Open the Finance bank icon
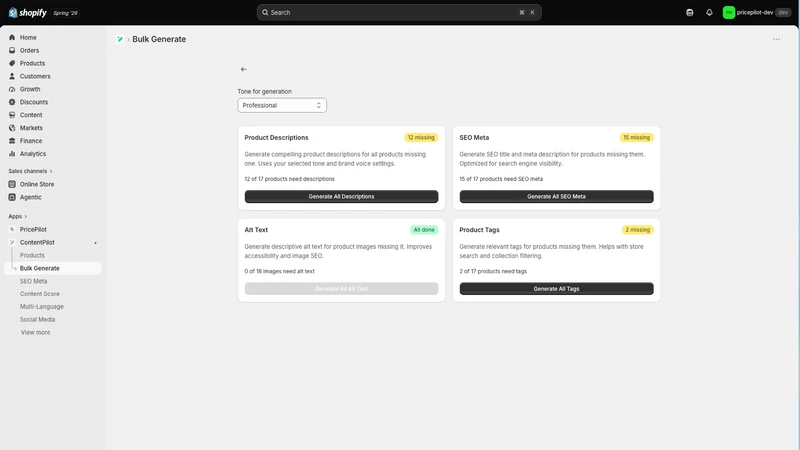800x450 pixels. coord(12,141)
